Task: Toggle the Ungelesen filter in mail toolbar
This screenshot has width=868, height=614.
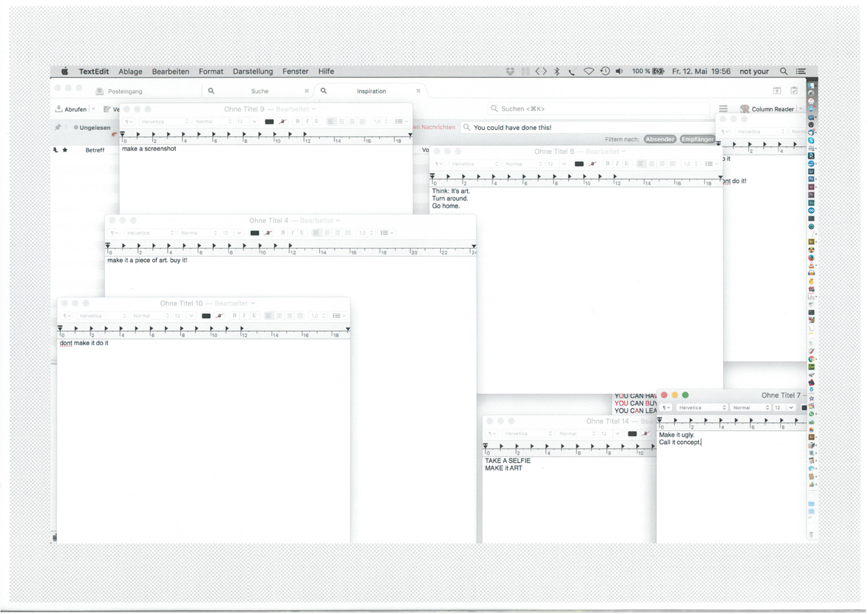Action: click(x=92, y=128)
